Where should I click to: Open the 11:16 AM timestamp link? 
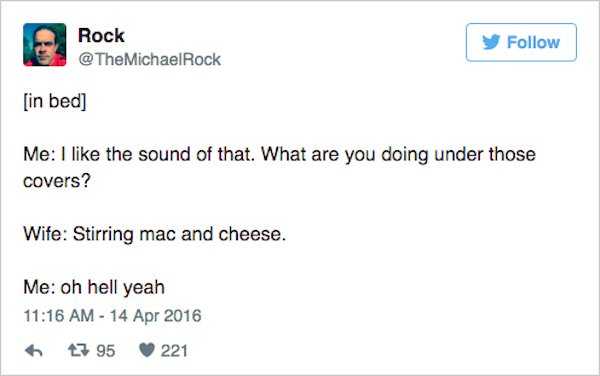point(59,316)
